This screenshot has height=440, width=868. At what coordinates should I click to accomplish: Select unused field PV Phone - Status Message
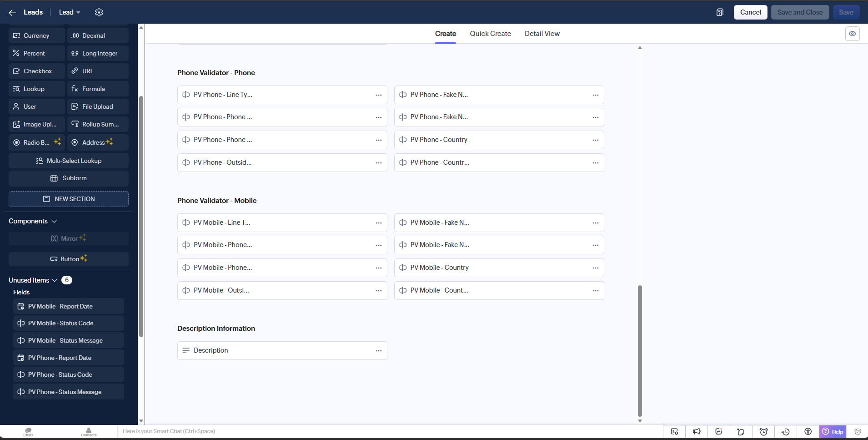tap(69, 392)
